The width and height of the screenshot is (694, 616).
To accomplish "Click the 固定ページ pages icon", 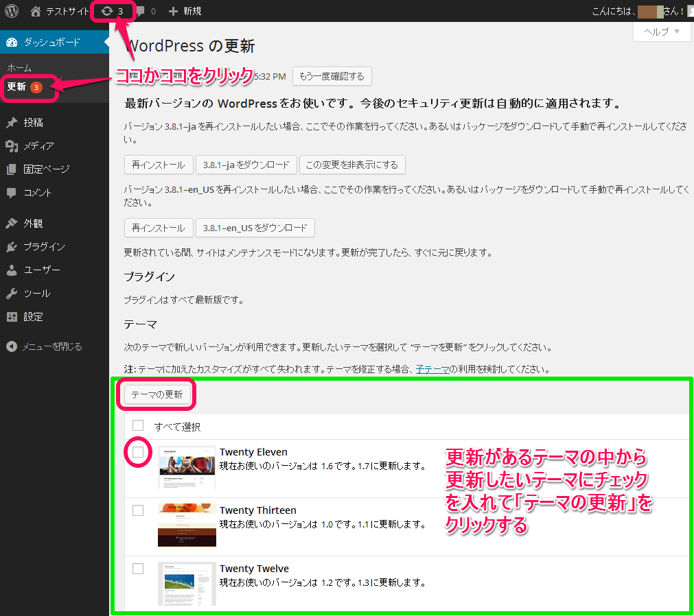I will (12, 169).
